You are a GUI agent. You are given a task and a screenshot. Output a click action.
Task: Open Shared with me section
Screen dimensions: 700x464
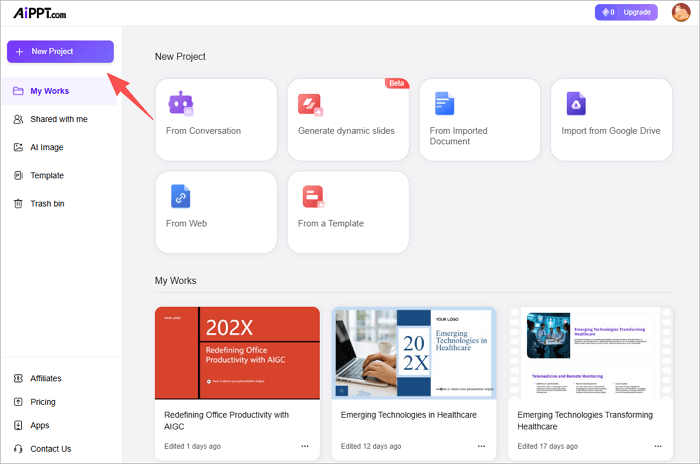click(60, 119)
